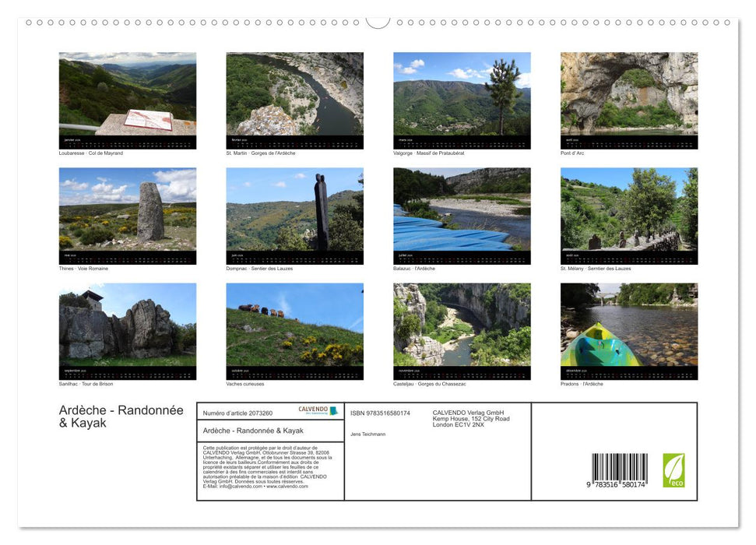This screenshot has width=756, height=545.
Task: Click the author name Jens Teichmann
Action: point(367,434)
